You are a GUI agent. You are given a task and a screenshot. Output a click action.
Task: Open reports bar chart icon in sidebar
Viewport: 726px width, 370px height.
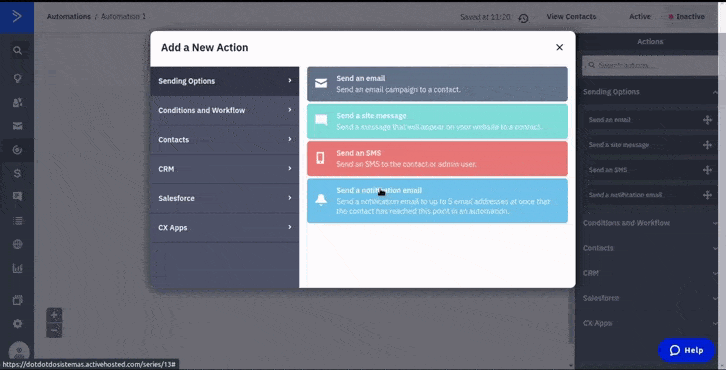pyautogui.click(x=17, y=268)
